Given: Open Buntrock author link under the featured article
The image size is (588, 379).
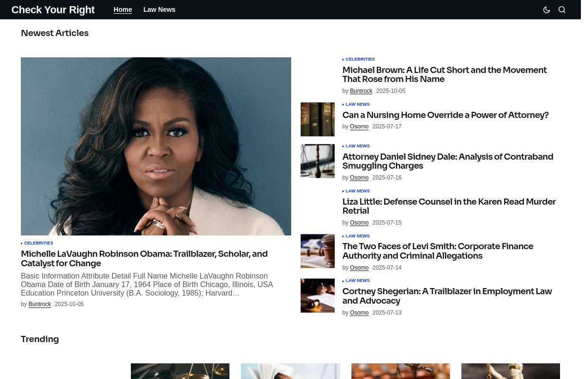Looking at the screenshot, I should pyautogui.click(x=39, y=304).
